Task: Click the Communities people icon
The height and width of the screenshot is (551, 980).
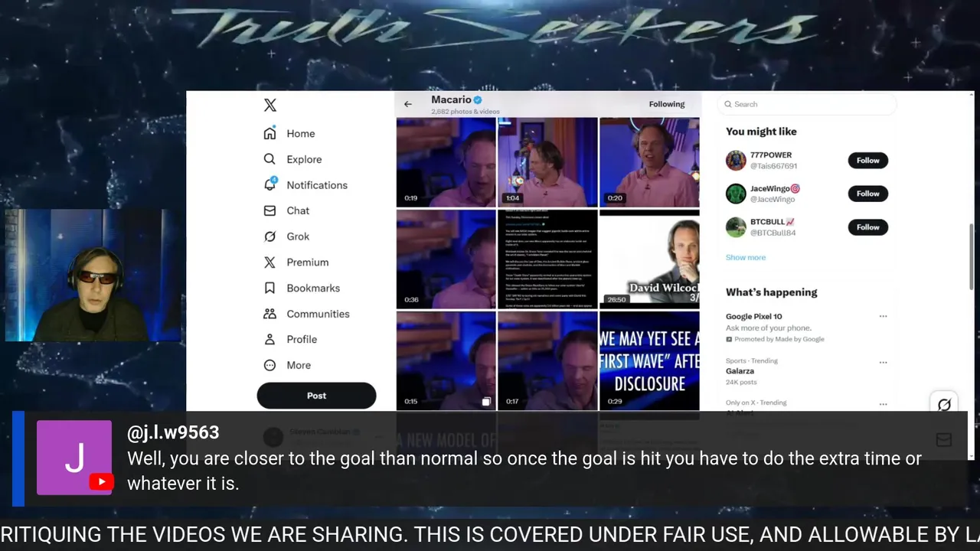Action: (269, 314)
